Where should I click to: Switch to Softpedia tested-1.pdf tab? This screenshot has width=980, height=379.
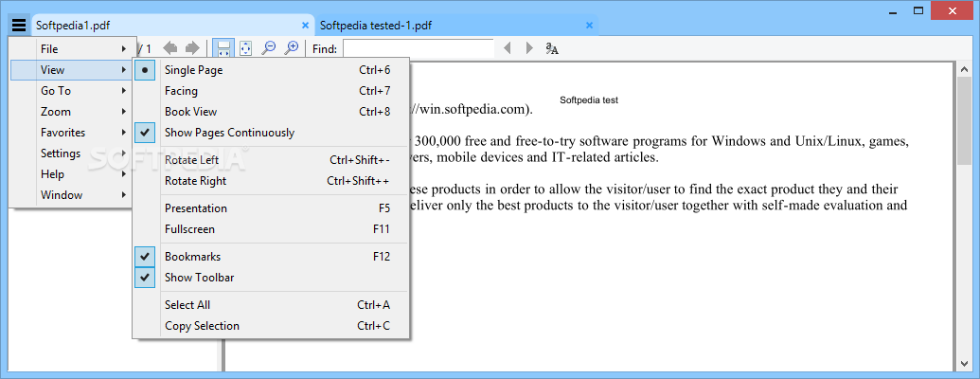coord(457,26)
